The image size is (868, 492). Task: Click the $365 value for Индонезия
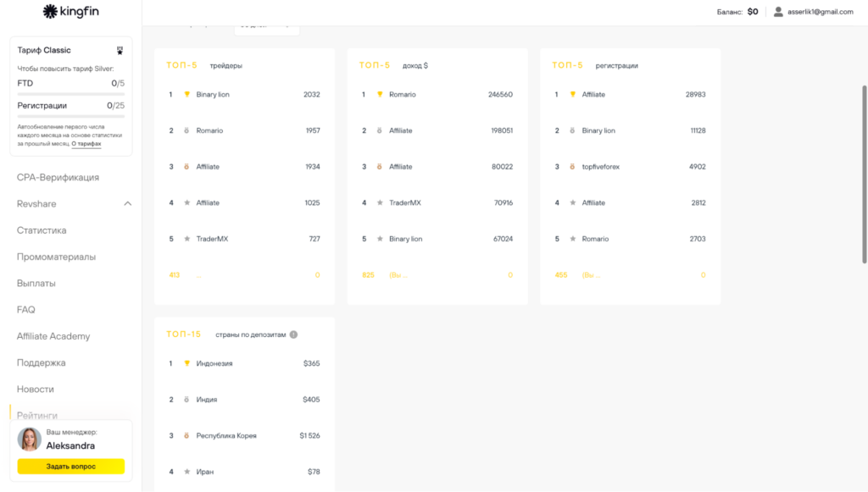point(312,363)
